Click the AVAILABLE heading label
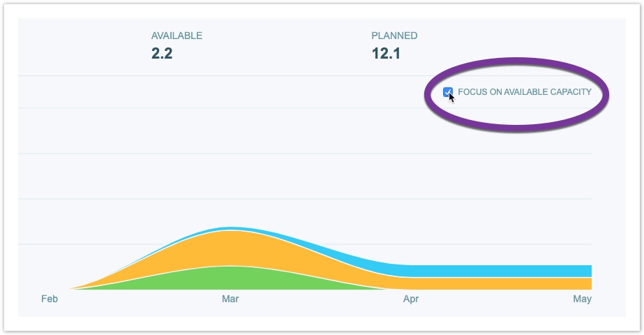644x335 pixels. pyautogui.click(x=177, y=36)
